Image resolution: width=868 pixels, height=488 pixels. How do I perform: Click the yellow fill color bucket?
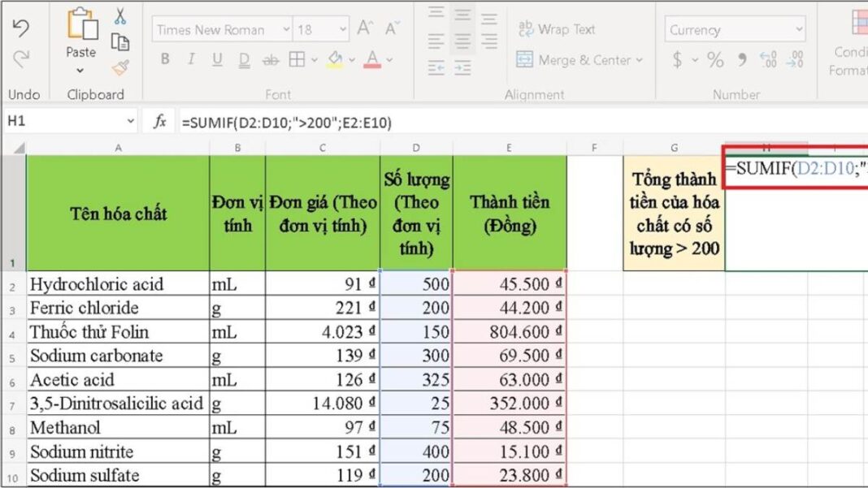[x=335, y=59]
